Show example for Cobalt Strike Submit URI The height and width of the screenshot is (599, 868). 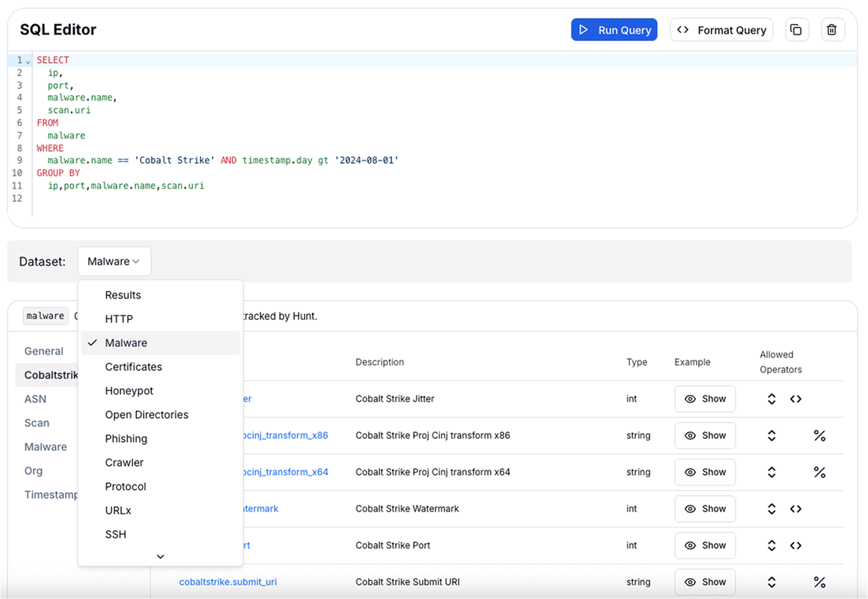[x=705, y=582]
